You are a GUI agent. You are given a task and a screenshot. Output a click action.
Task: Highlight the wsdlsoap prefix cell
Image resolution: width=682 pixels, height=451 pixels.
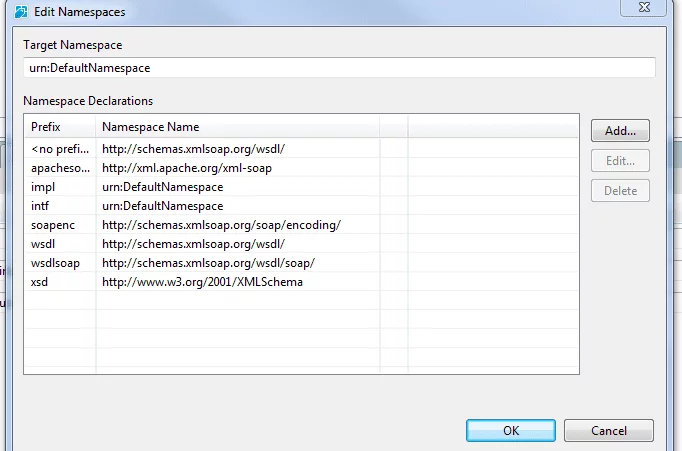point(60,263)
